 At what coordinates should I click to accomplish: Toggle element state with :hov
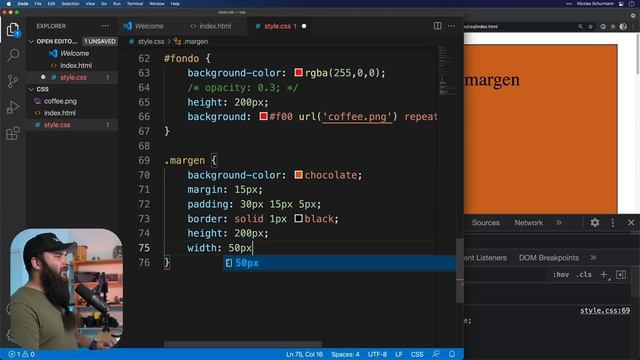561,275
